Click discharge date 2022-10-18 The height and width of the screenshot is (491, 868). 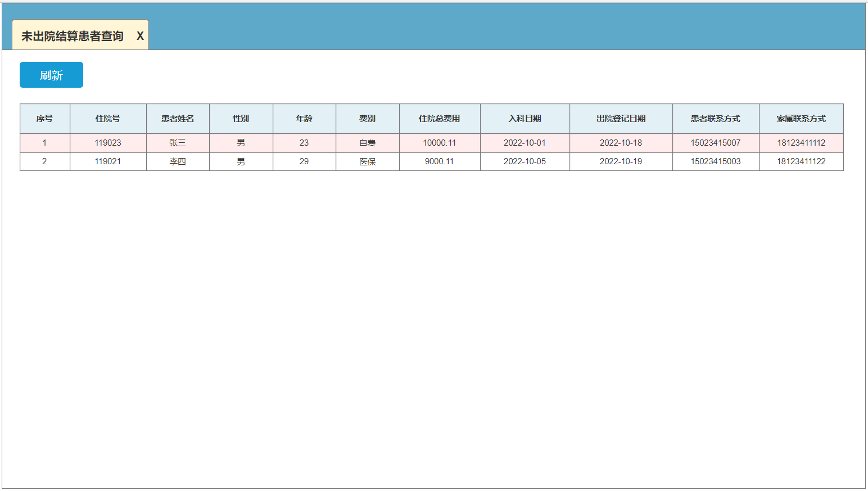point(621,143)
